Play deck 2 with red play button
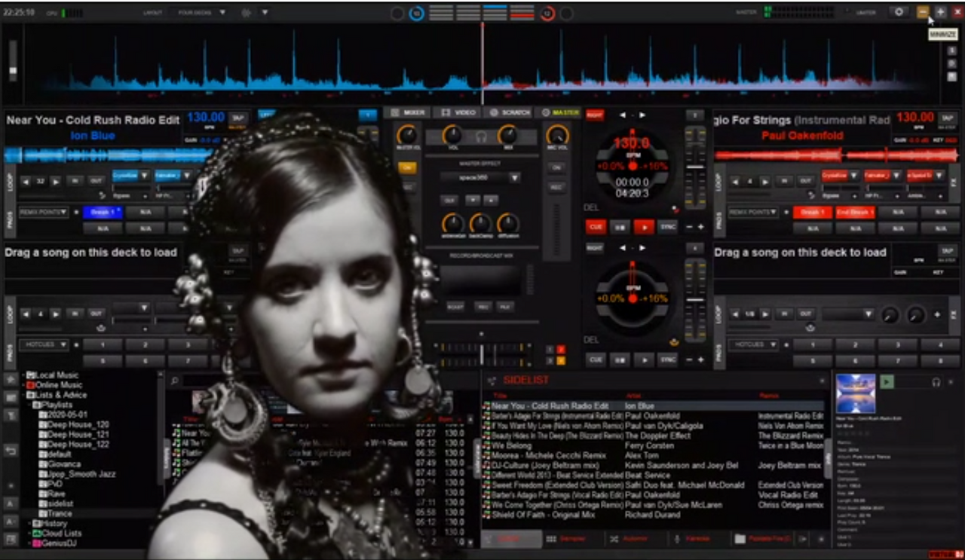The height and width of the screenshot is (560, 965). [643, 227]
